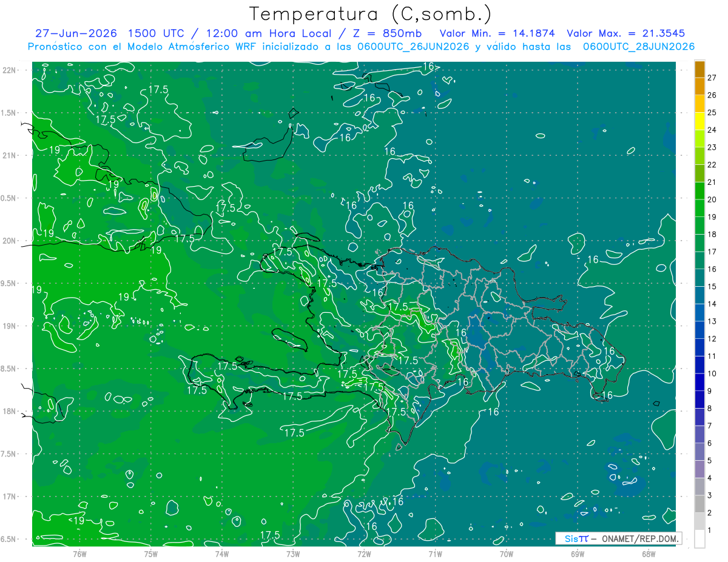Click the 18N latitude axis label
This screenshot has height=562, width=728.
[10, 412]
